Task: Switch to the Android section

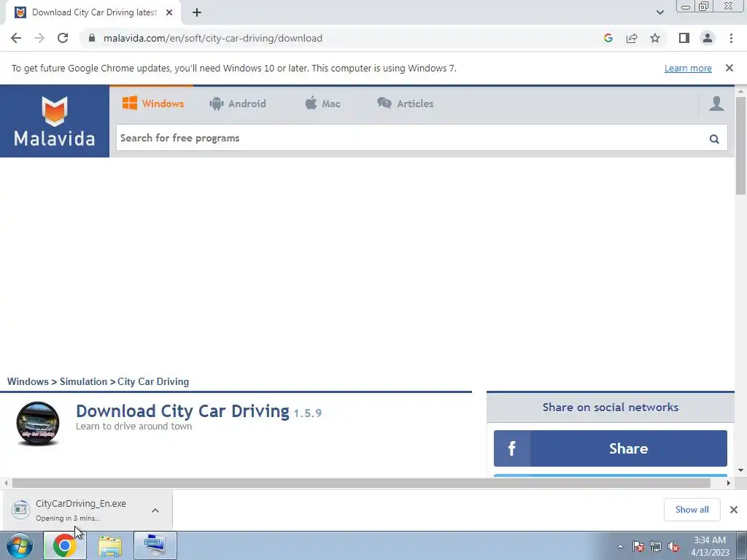Action: [x=238, y=104]
